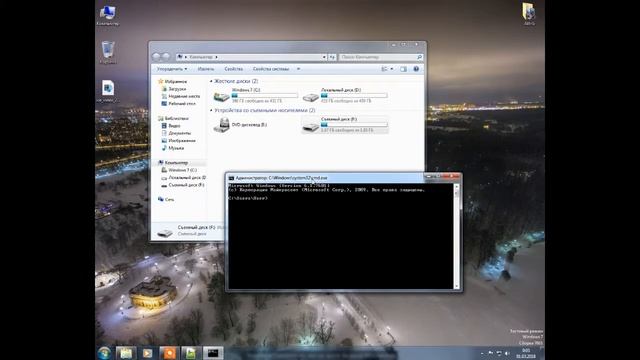Screen dimensions: 640x360
Task: Click the Removable Disk (F:) capacity bar
Action: point(354,124)
